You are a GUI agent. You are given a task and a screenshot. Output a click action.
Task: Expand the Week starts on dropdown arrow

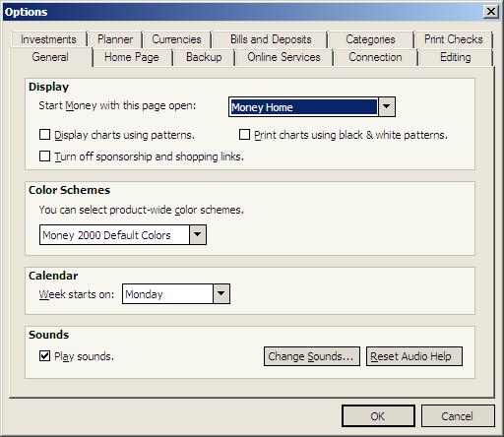click(221, 293)
